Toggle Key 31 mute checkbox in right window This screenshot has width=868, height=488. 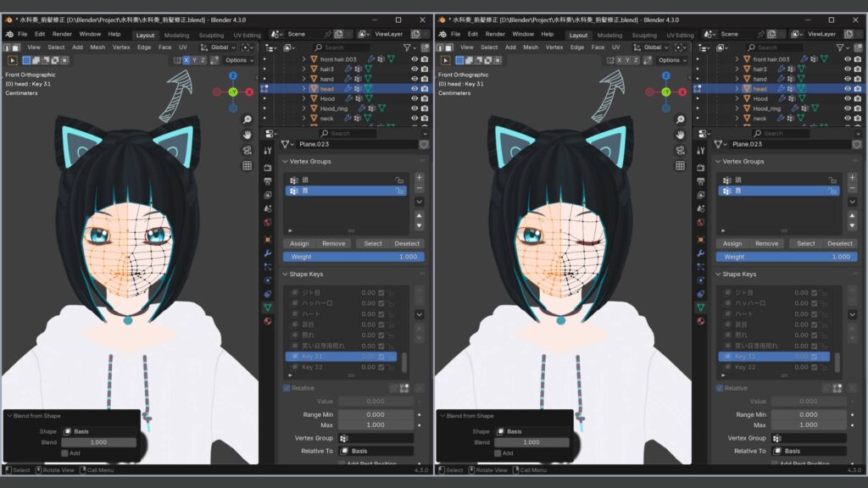click(x=814, y=357)
